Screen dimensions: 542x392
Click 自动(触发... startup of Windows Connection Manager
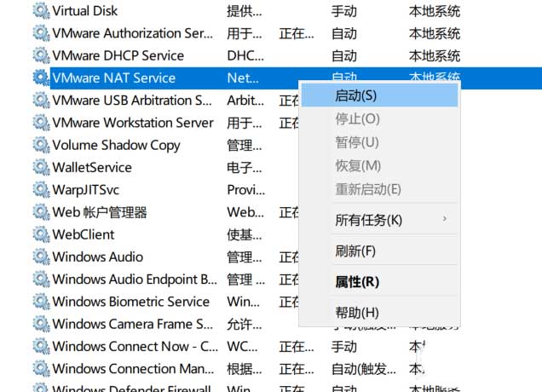[364, 369]
